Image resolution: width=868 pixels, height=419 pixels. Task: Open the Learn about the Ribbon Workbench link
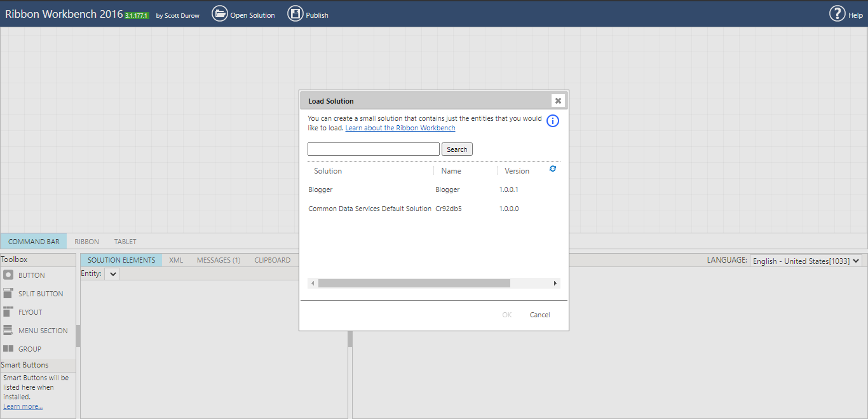point(400,127)
